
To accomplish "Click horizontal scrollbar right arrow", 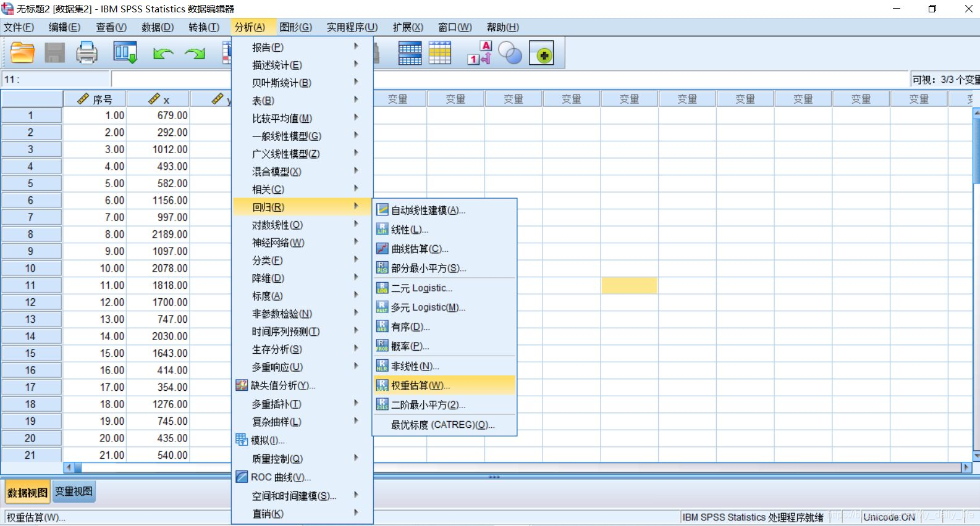I will (966, 467).
